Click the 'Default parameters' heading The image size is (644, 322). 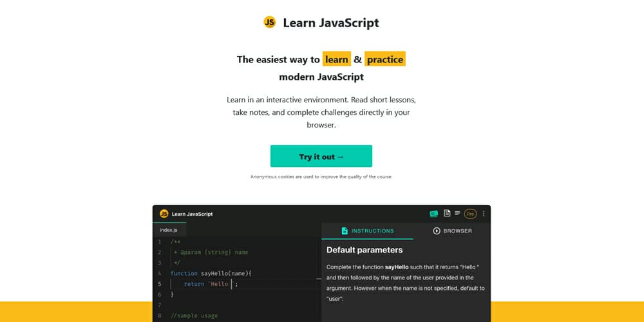click(365, 250)
